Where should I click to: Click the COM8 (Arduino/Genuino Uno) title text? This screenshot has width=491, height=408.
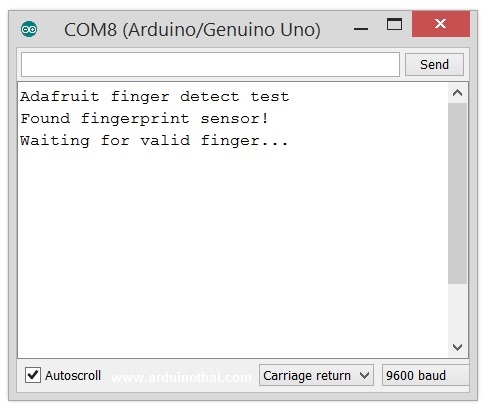click(192, 30)
